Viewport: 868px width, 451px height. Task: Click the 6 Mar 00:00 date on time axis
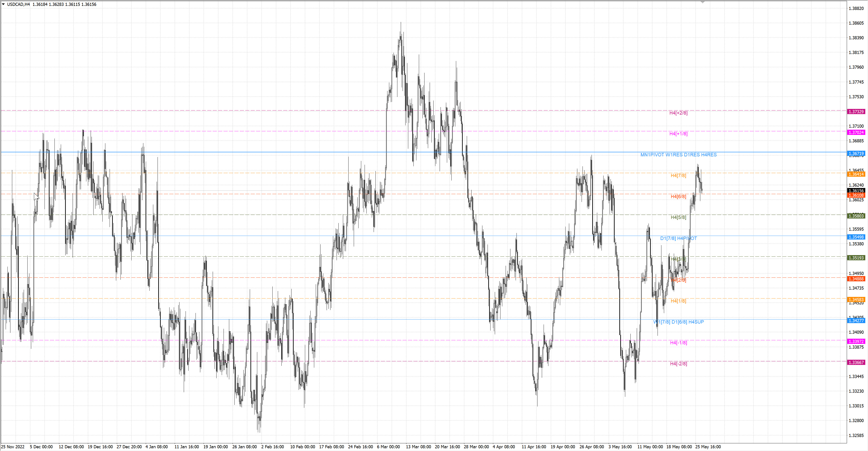point(388,447)
